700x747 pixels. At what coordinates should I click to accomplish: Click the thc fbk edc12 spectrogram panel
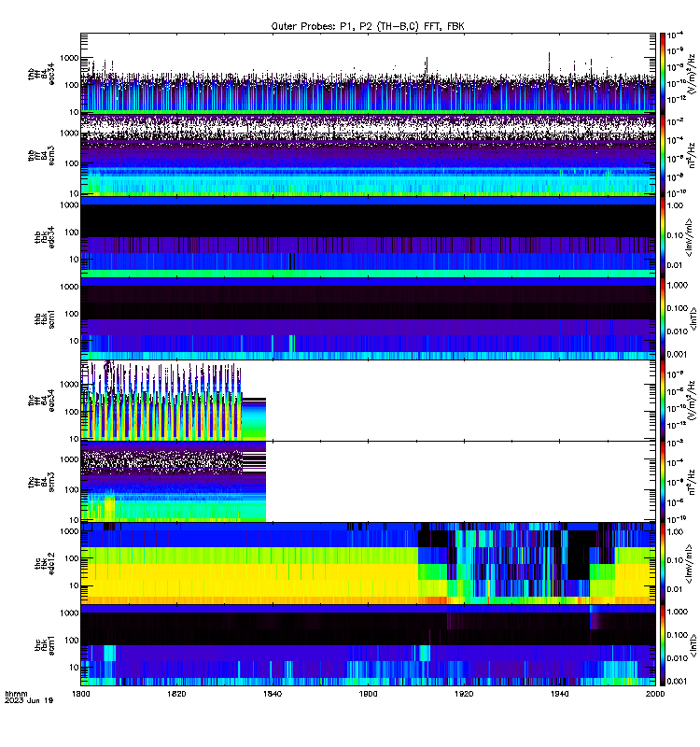click(368, 563)
